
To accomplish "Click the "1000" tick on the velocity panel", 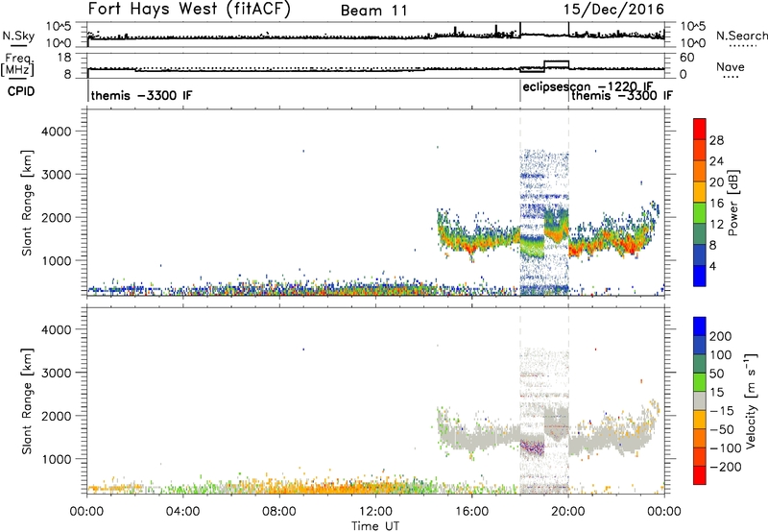I will click(56, 459).
